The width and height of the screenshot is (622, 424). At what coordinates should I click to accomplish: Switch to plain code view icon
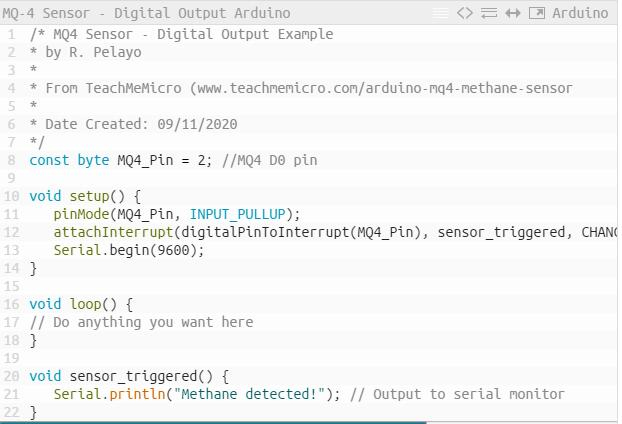(x=465, y=13)
